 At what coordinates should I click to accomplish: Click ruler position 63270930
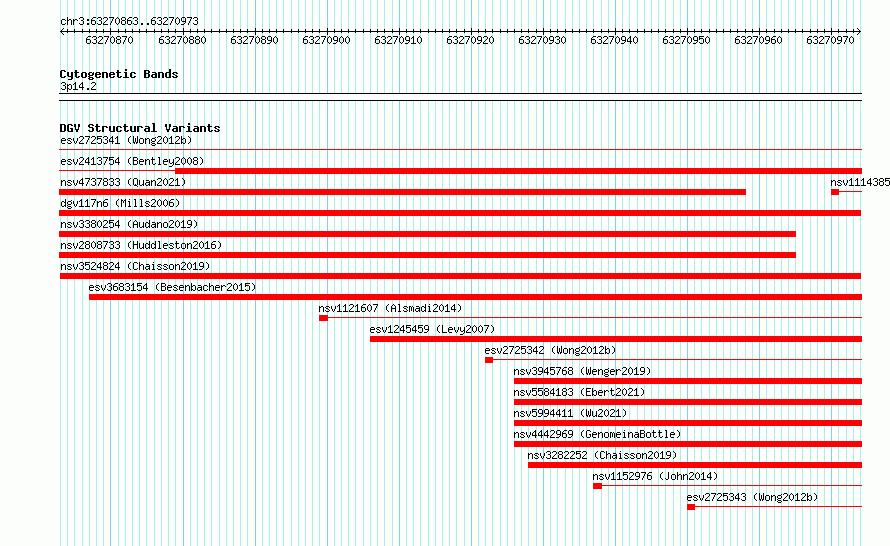tap(543, 40)
